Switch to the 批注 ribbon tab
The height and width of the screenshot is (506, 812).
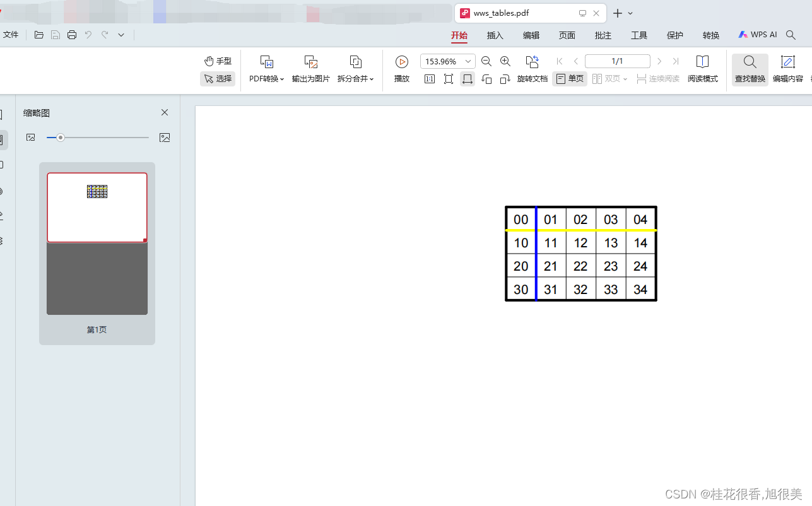603,35
